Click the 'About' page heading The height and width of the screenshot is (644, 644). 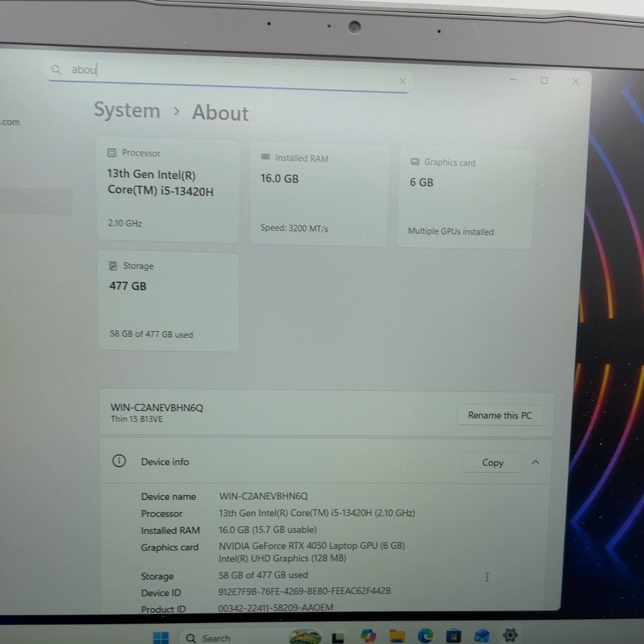click(220, 113)
